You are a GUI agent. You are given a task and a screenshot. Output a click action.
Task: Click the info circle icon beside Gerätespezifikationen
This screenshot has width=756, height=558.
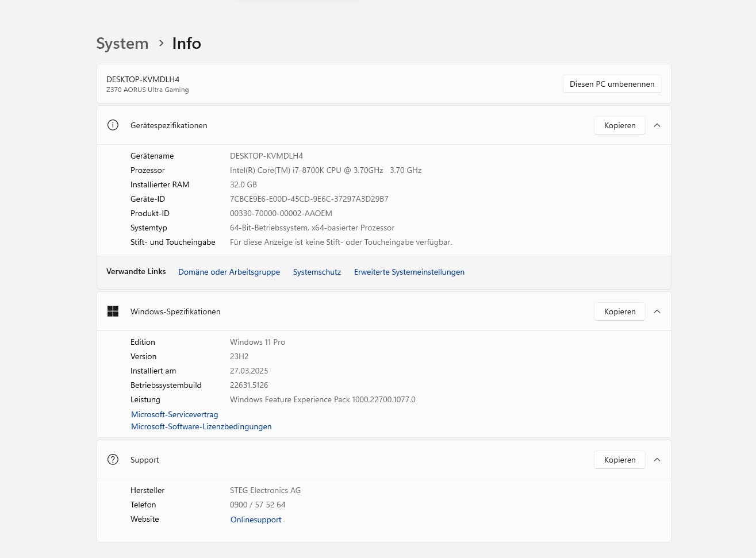point(113,125)
